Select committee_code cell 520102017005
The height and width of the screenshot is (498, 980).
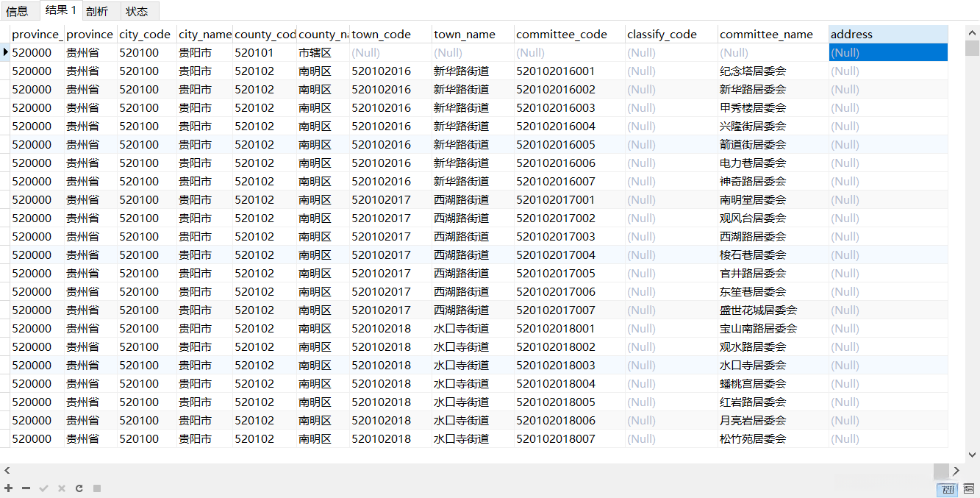pos(570,273)
